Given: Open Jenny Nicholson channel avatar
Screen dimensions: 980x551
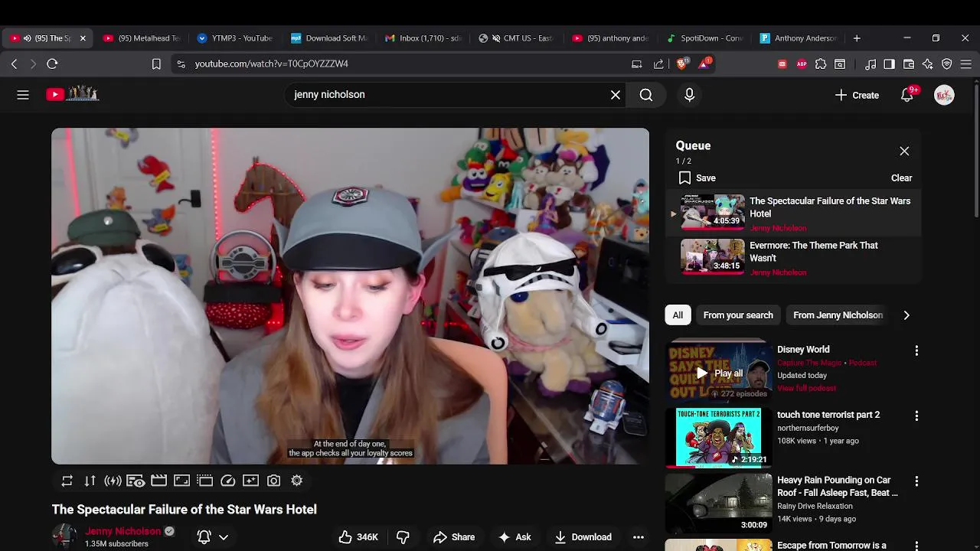Looking at the screenshot, I should click(x=64, y=537).
